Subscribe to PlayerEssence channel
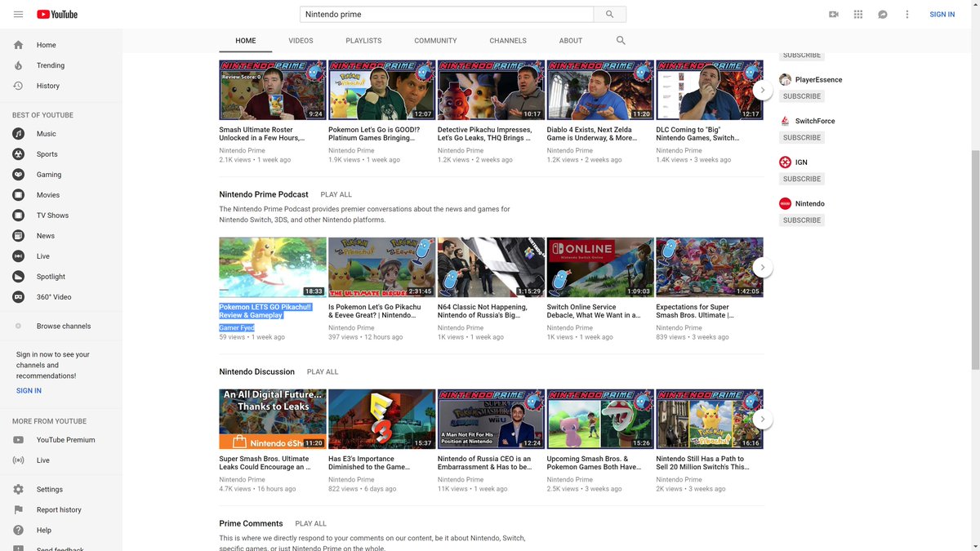 pos(801,96)
